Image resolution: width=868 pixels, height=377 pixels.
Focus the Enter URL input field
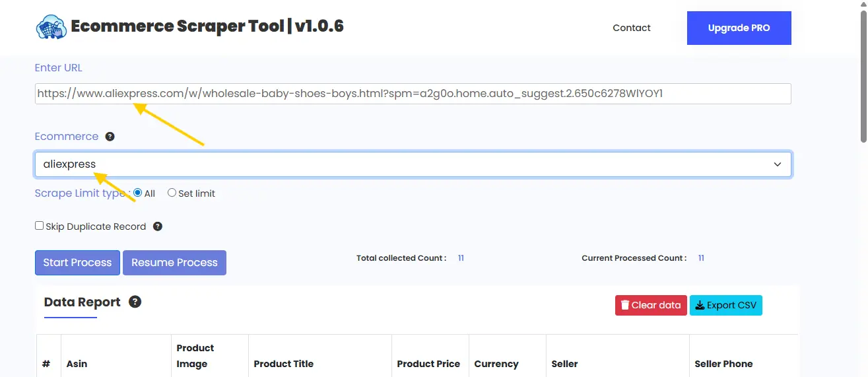413,94
